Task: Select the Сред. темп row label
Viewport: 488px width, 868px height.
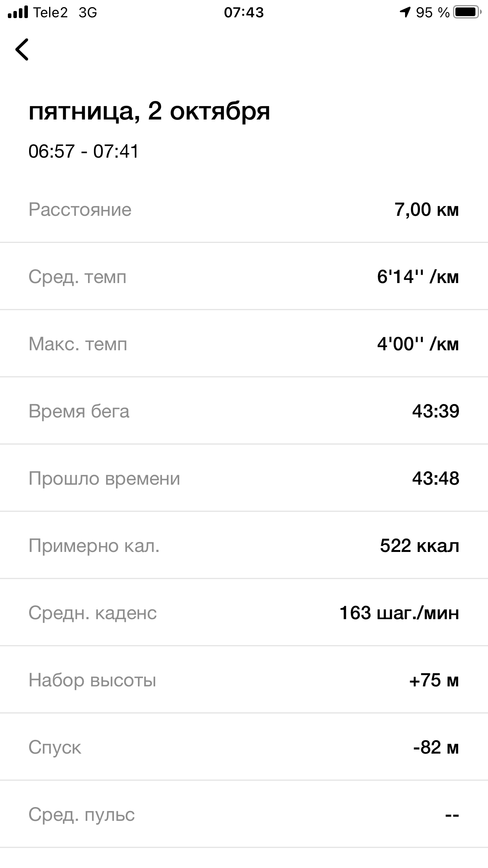Action: [77, 277]
